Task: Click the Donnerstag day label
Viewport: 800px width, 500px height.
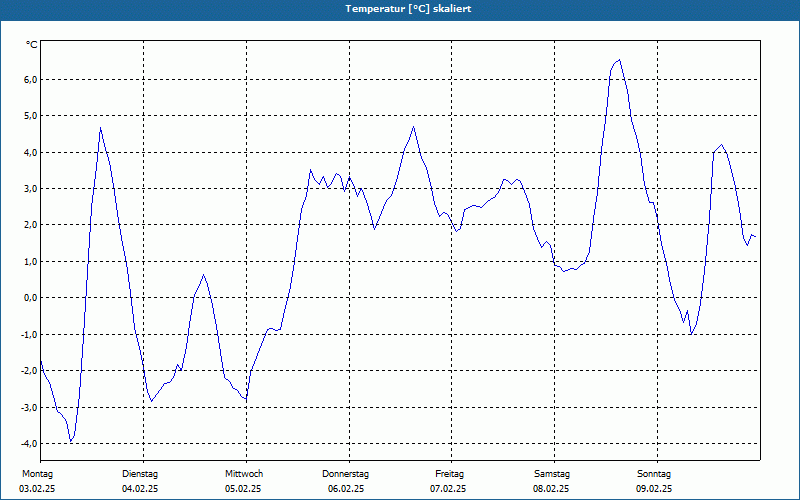Action: pyautogui.click(x=345, y=474)
